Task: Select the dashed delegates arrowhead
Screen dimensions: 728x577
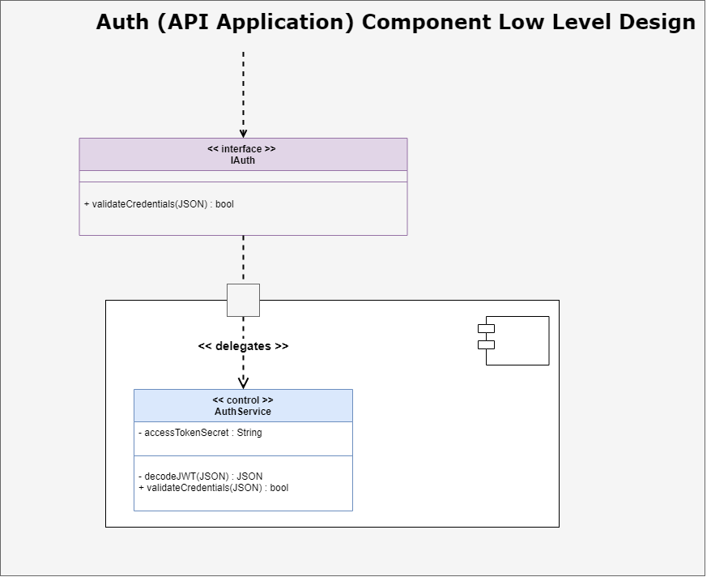Action: [243, 381]
